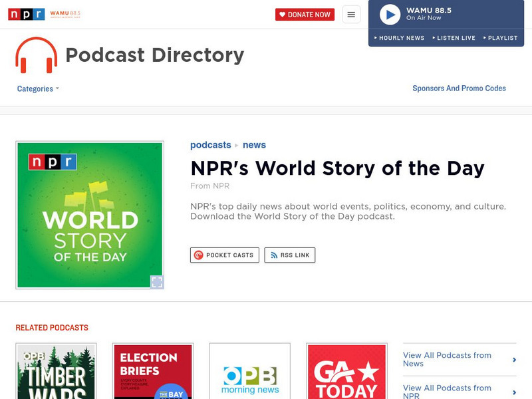
Task: Click the news breadcrumb link
Action: (254, 145)
